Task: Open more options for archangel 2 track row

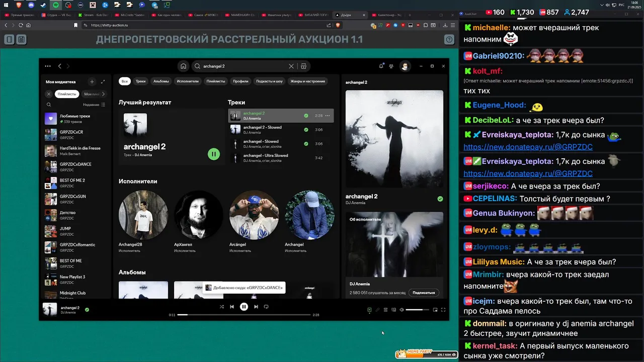Action: tap(328, 116)
